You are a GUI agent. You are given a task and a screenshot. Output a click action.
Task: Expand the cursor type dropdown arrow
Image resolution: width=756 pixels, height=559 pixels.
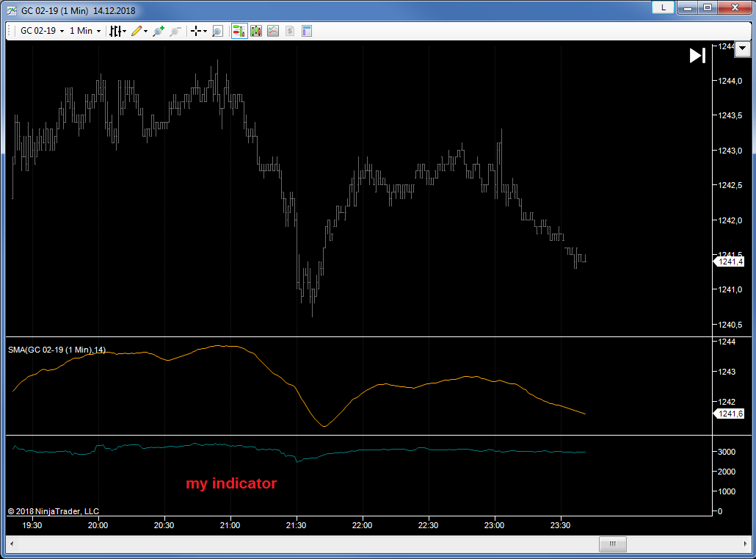[205, 32]
